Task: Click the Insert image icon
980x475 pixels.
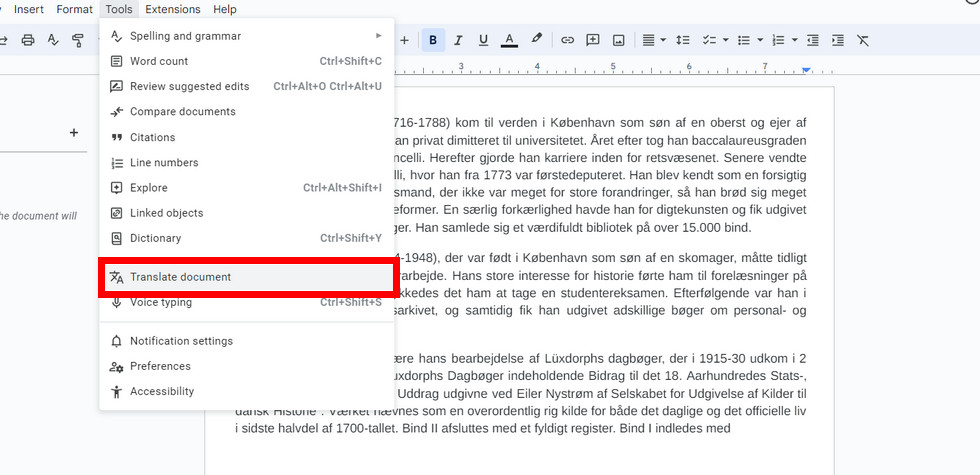Action: [x=619, y=41]
